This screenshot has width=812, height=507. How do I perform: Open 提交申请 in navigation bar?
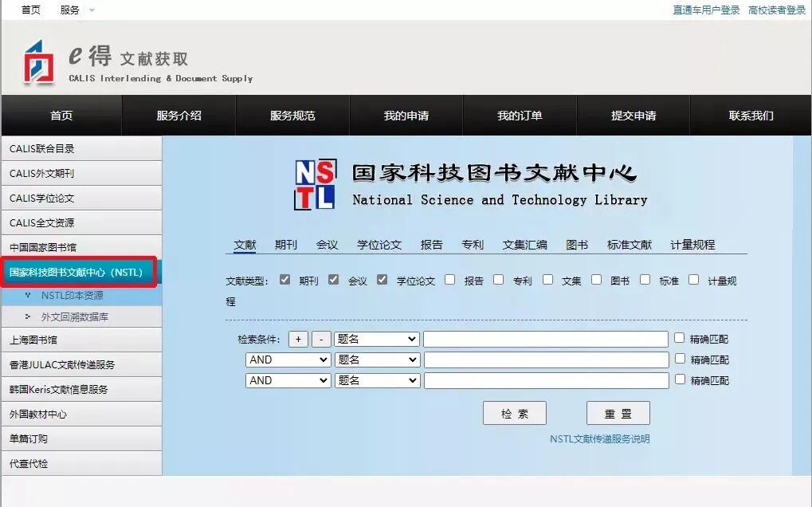[x=634, y=116]
